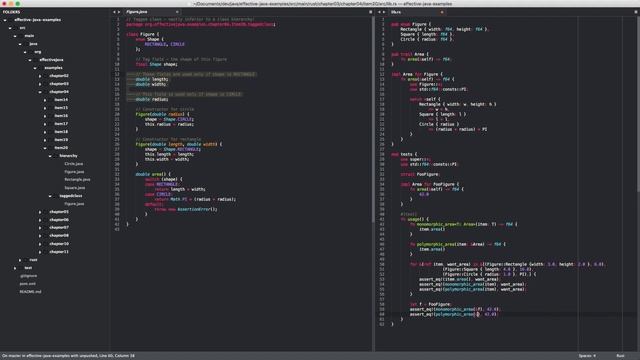Open Figure.java under the hierarchy folder
Viewport: 640px width, 360px height.
coord(74,172)
